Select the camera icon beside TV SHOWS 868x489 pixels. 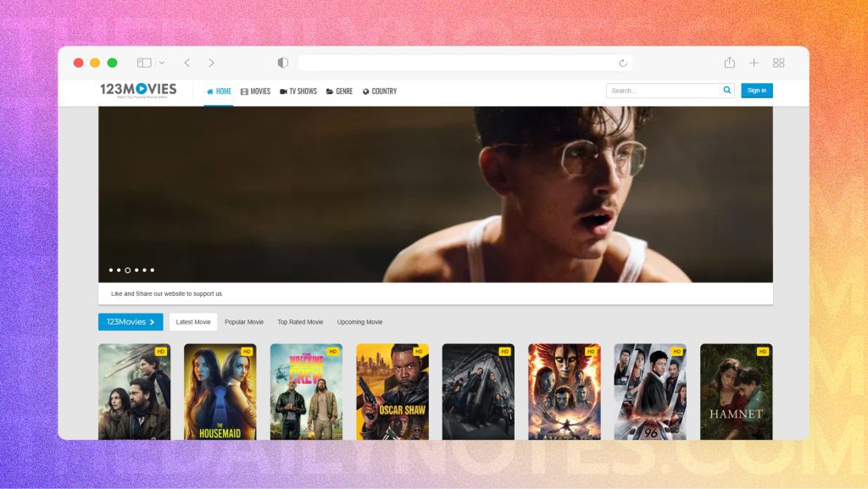point(285,92)
